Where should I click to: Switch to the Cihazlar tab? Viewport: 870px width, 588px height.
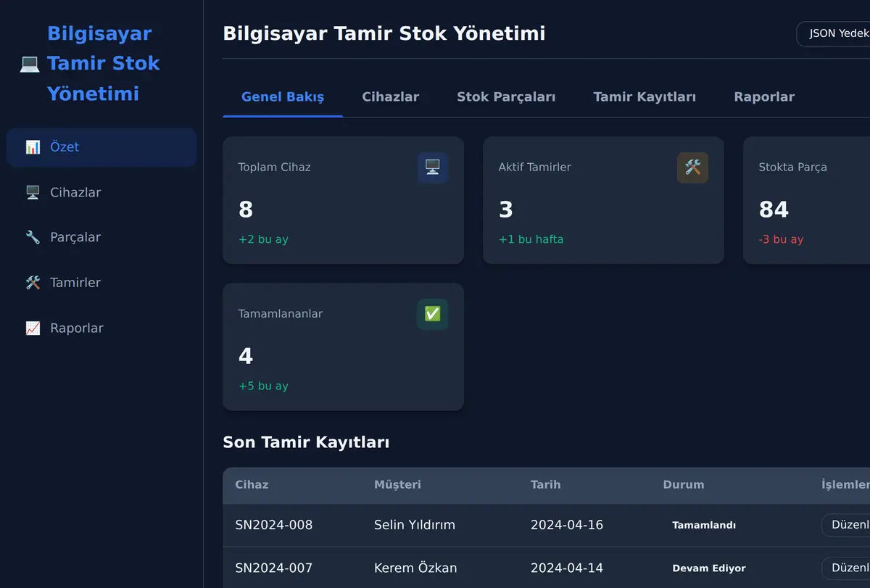coord(391,97)
